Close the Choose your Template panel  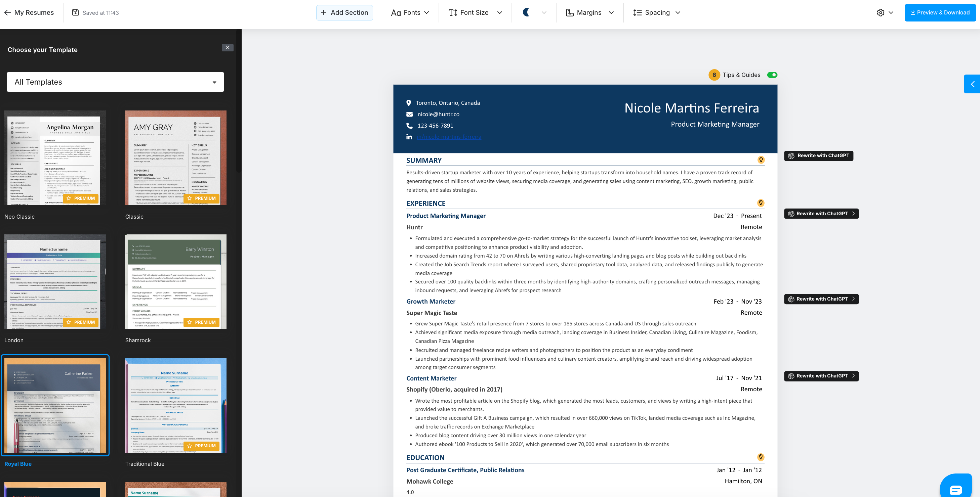228,48
